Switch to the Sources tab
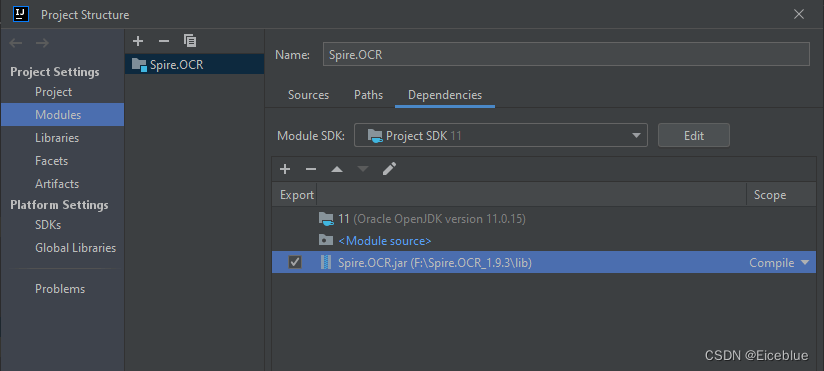Viewport: 824px width, 371px height. tap(308, 95)
